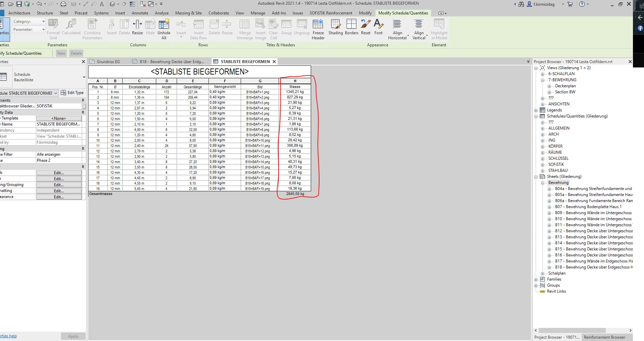Click the Apply button
This screenshot has width=644, height=341.
click(x=73, y=336)
